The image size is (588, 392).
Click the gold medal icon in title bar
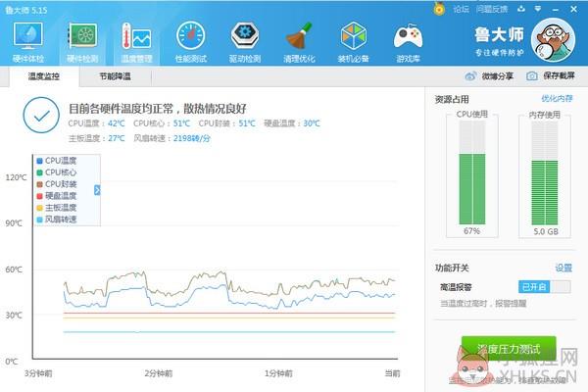tap(439, 8)
